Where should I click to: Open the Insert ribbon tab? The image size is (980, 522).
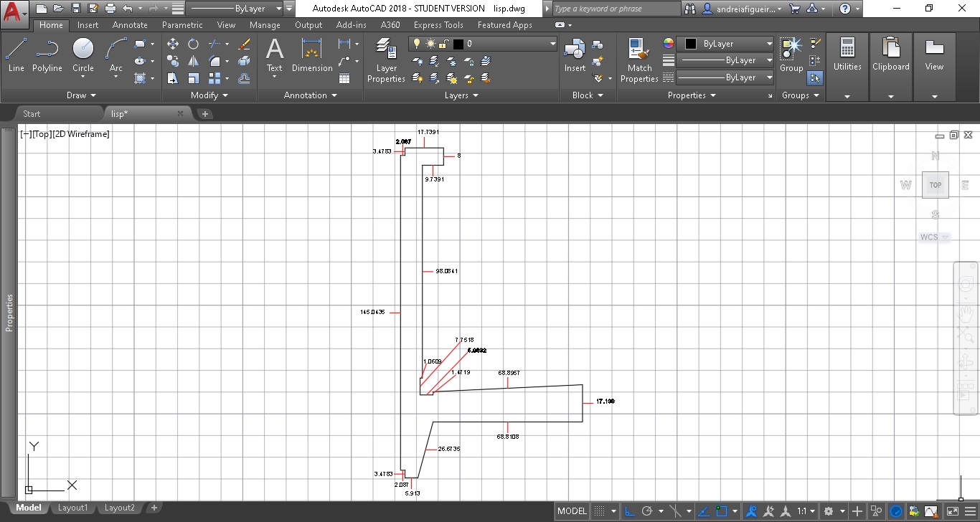tap(88, 25)
